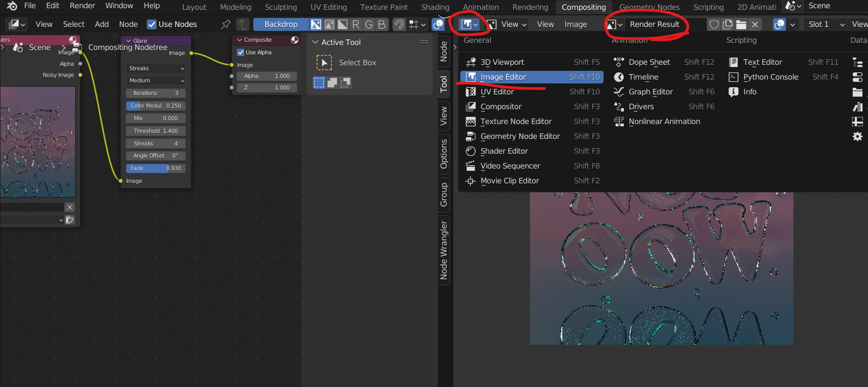The image size is (868, 387).
Task: Adjust the Color Modulation slider
Action: [x=156, y=105]
